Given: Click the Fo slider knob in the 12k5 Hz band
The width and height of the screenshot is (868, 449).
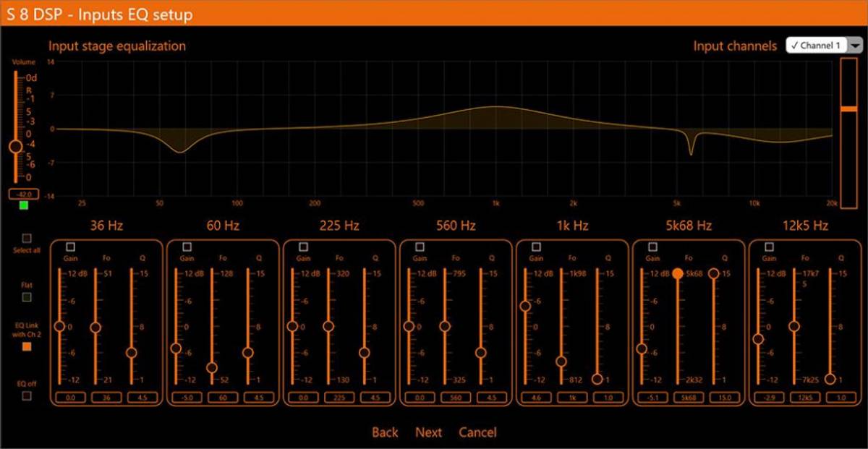Looking at the screenshot, I should tap(794, 327).
